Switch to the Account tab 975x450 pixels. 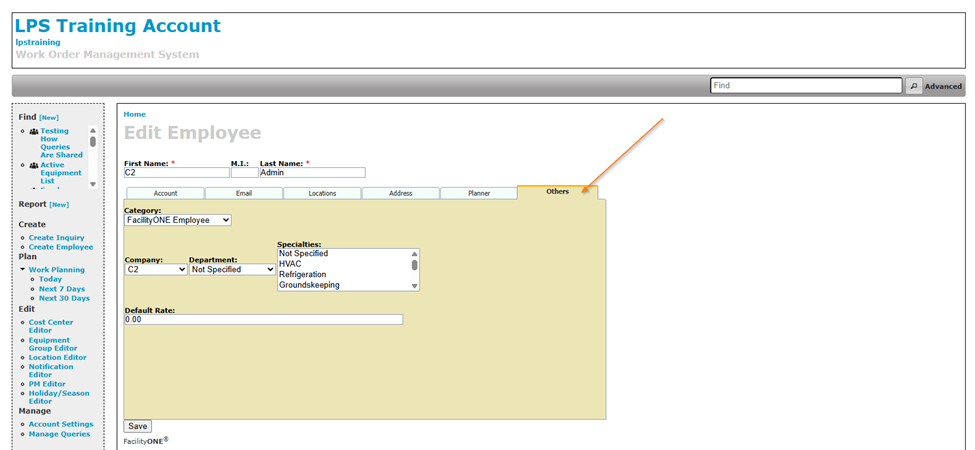coord(165,193)
